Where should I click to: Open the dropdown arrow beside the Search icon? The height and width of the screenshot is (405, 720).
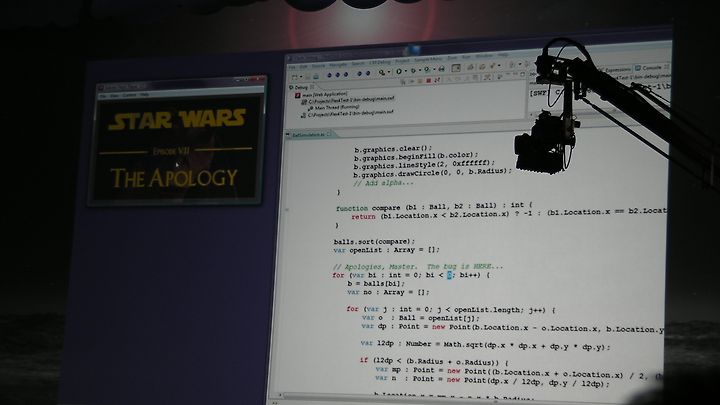click(x=389, y=71)
